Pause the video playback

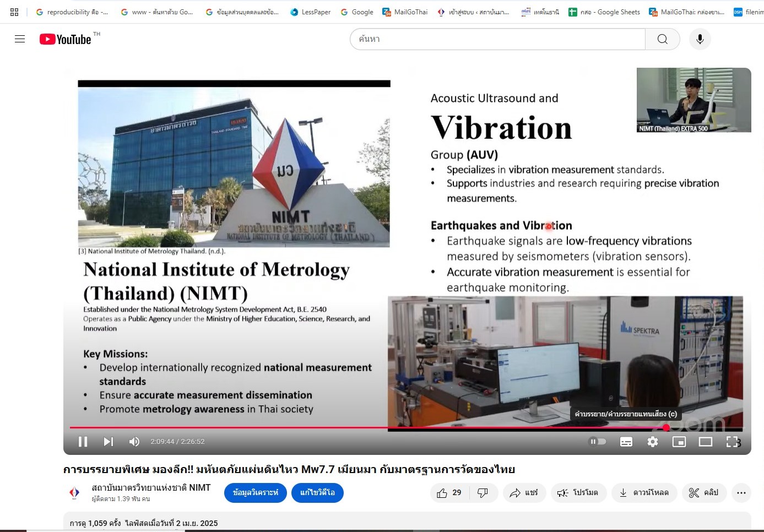[x=83, y=442]
